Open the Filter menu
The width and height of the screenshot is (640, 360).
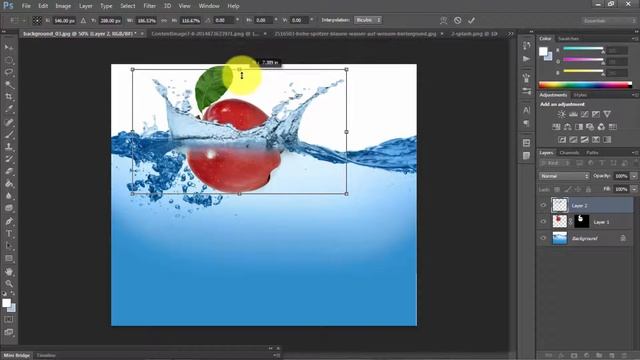[x=149, y=6]
